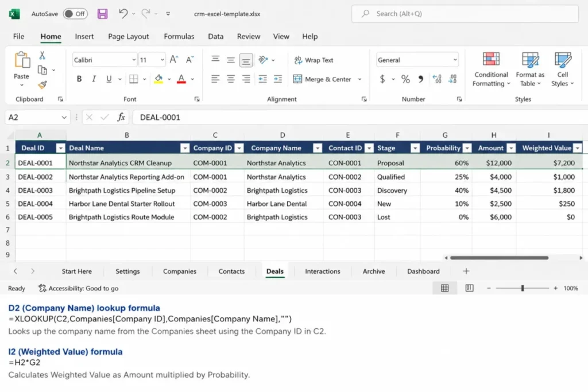Center text horizontally in cell
Screen dimensions: 588x392
(231, 79)
